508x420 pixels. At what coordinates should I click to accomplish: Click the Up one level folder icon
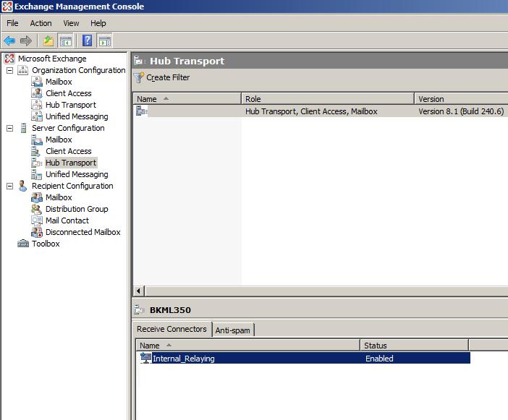pyautogui.click(x=48, y=40)
